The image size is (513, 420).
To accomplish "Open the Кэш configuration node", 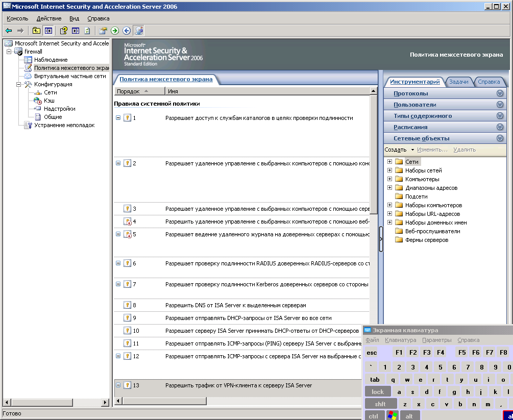I will pos(49,101).
